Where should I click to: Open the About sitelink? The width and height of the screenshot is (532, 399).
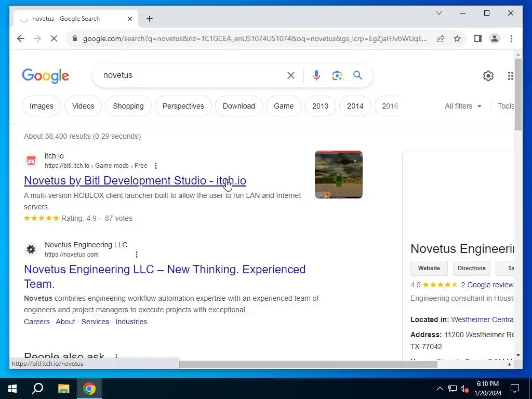[x=65, y=322]
